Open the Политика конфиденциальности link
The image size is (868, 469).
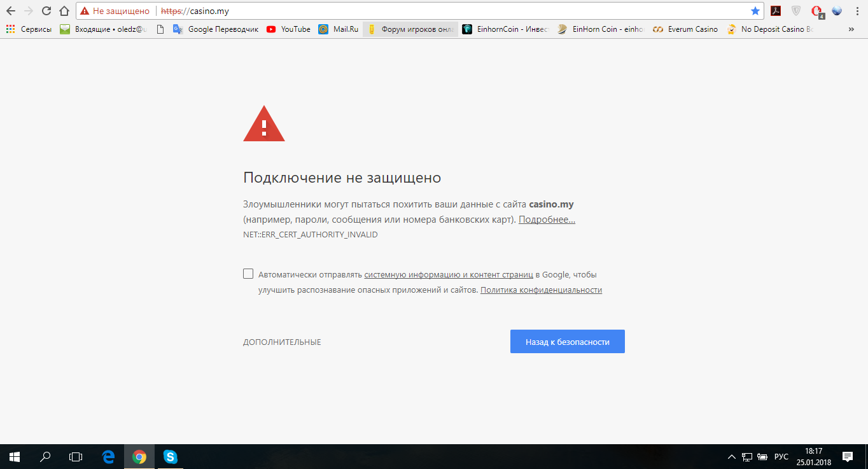540,290
